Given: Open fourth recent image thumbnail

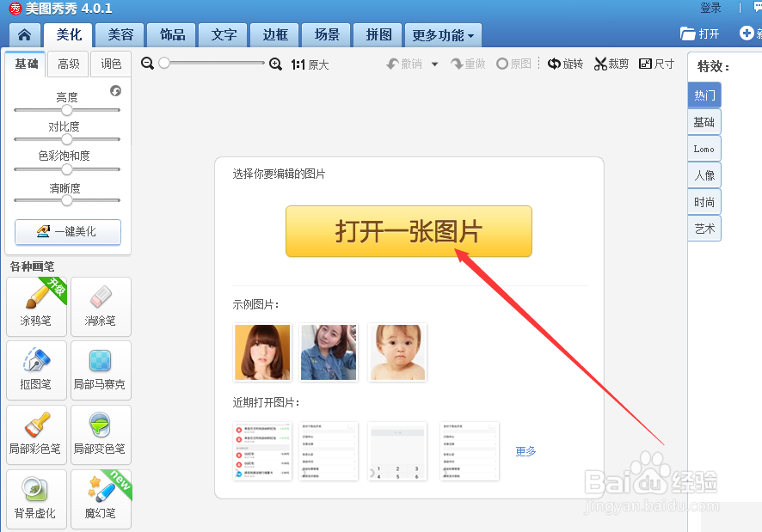Looking at the screenshot, I should [x=470, y=451].
